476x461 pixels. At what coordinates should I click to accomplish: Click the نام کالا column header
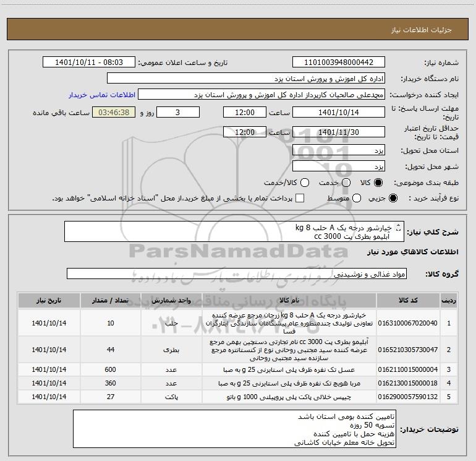point(289,301)
